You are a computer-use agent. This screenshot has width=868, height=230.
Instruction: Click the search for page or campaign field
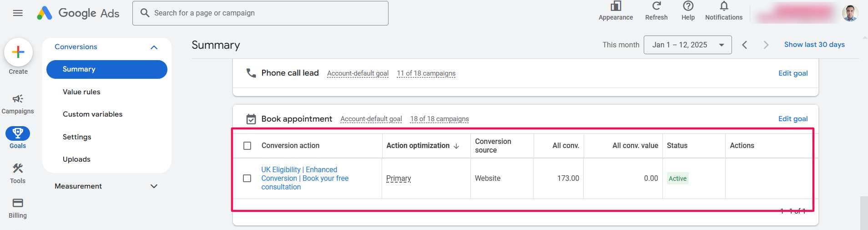[x=260, y=13]
